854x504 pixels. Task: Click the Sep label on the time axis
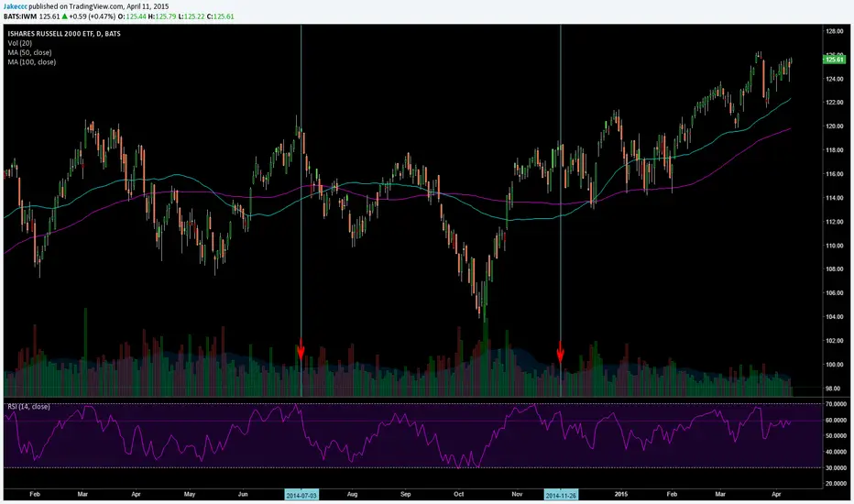click(x=406, y=494)
